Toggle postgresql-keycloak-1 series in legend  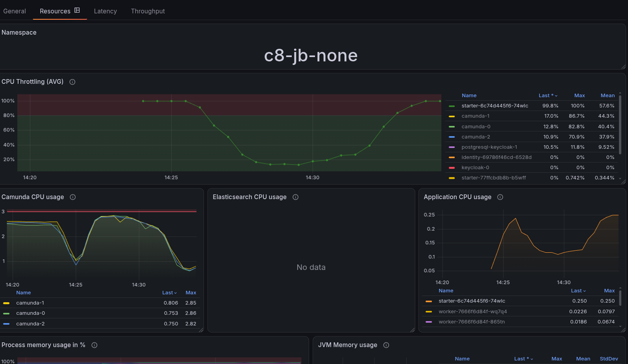[489, 147]
